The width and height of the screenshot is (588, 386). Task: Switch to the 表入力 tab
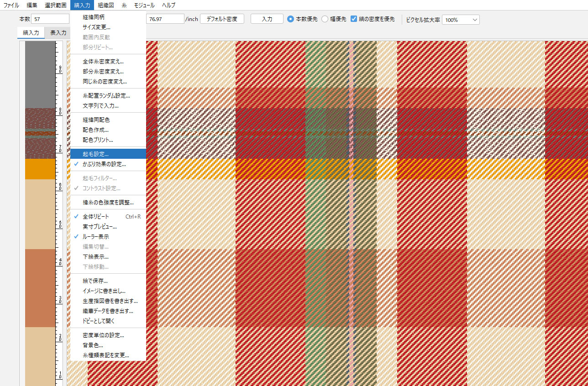point(58,33)
